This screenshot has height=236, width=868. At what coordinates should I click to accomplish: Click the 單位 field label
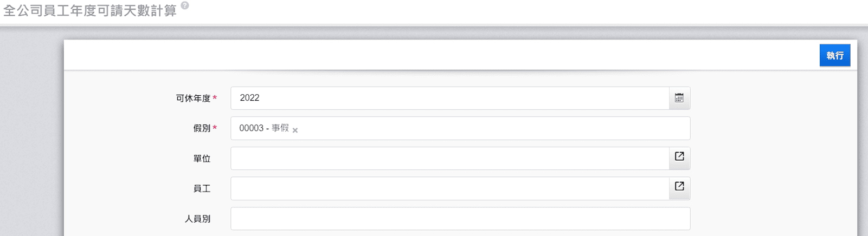click(x=202, y=159)
